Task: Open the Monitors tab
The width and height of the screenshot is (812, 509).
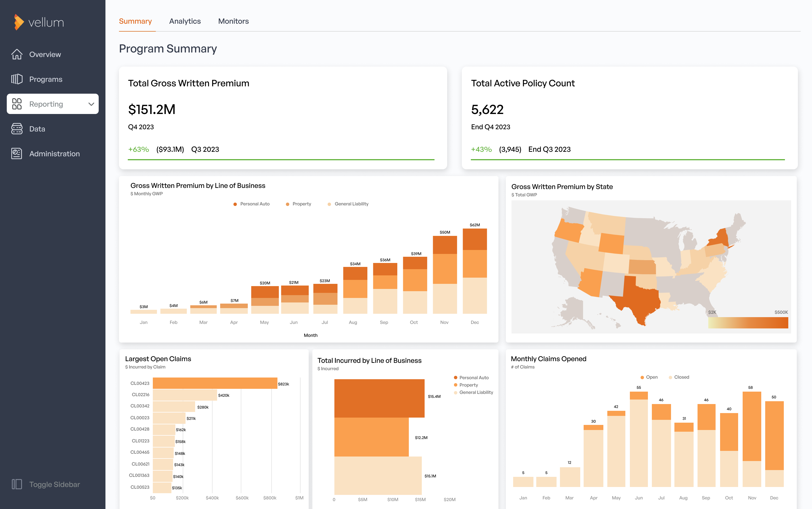Action: (x=233, y=21)
